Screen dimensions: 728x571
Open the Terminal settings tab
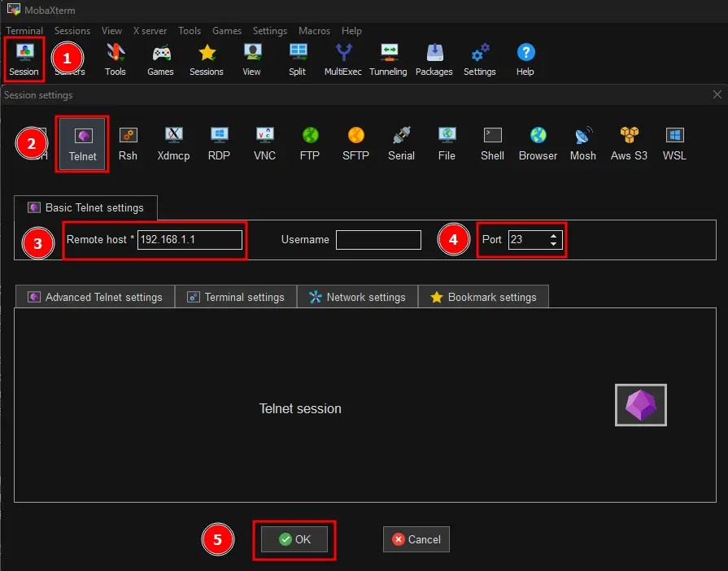click(236, 297)
